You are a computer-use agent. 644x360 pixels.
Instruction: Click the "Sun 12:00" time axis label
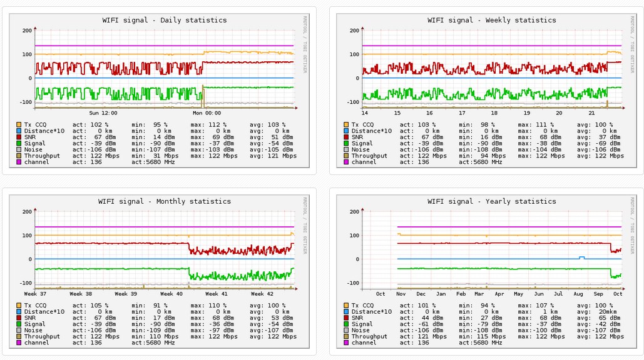coord(103,113)
